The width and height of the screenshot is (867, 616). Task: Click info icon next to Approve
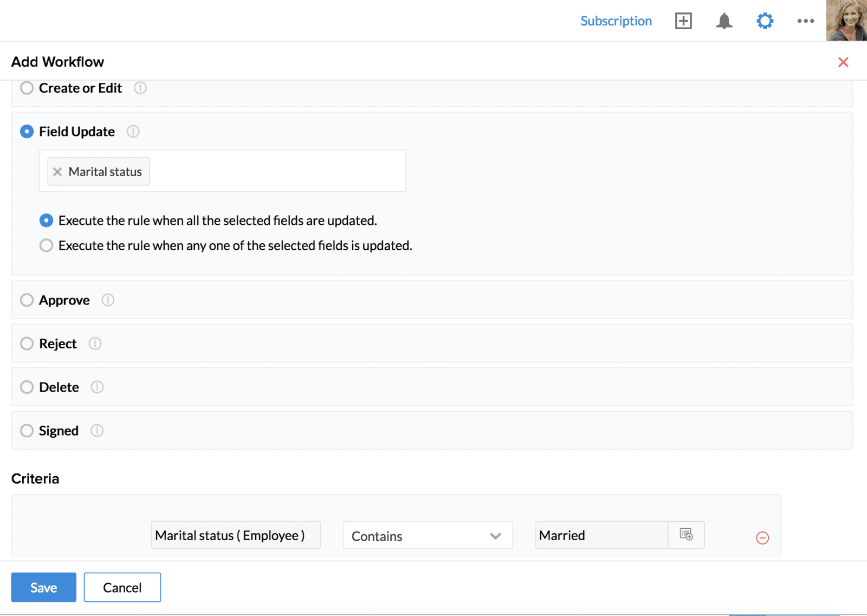tap(108, 300)
